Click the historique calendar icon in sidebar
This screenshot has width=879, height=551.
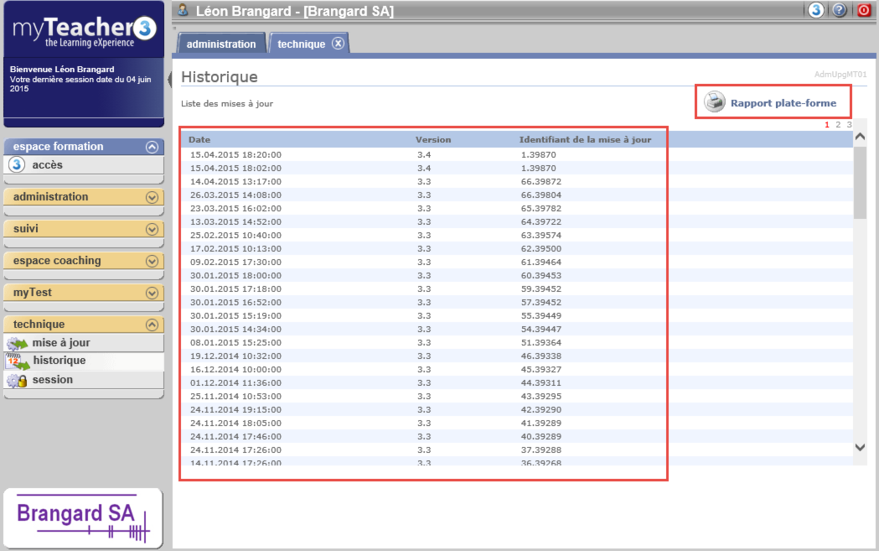point(17,361)
